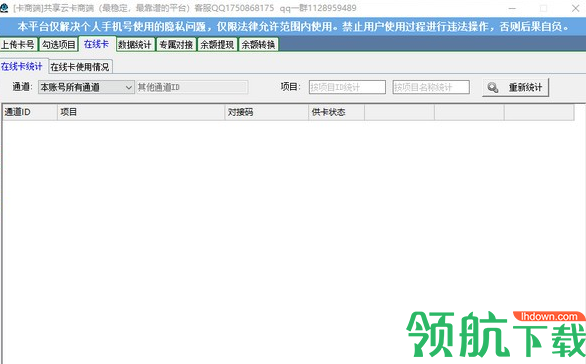Open the 余额提现 tab
This screenshot has width=586, height=364.
(217, 45)
